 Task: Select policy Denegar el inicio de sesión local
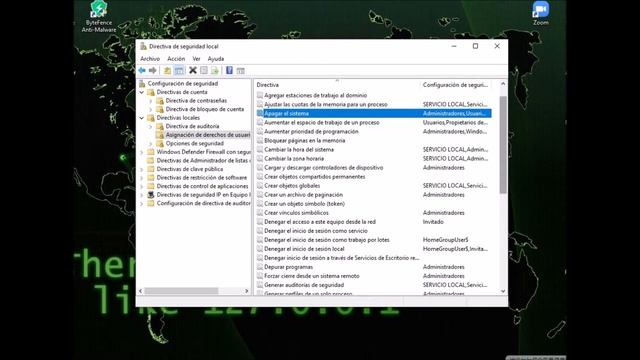(x=304, y=249)
